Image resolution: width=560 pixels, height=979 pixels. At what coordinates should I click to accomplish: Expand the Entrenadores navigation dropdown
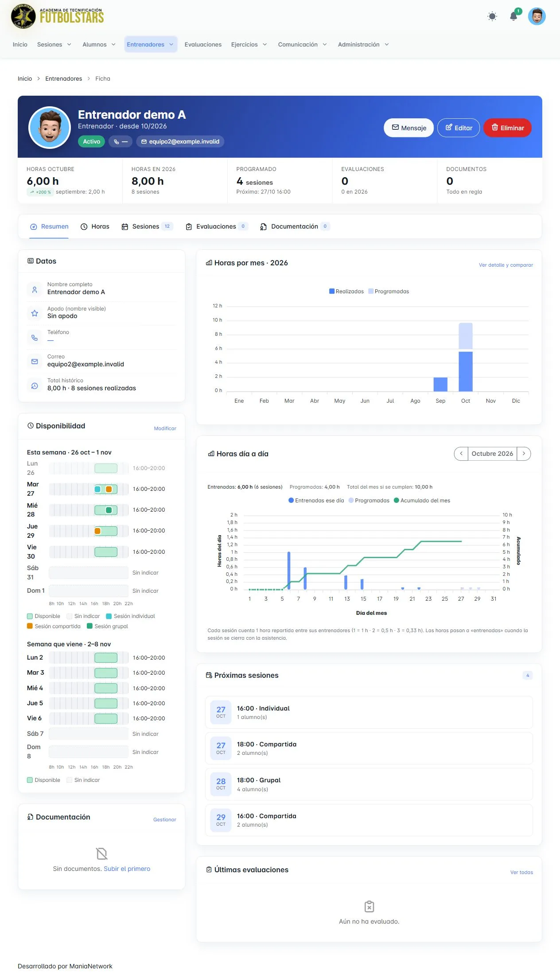click(150, 45)
